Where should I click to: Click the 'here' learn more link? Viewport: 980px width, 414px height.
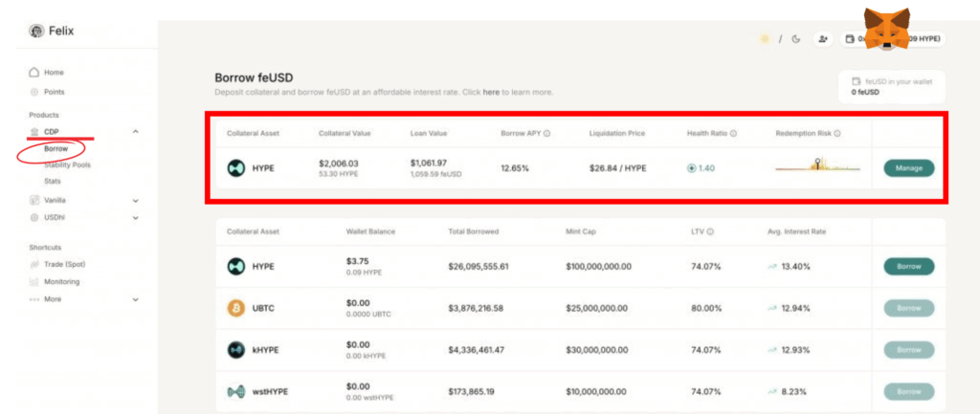coord(491,92)
